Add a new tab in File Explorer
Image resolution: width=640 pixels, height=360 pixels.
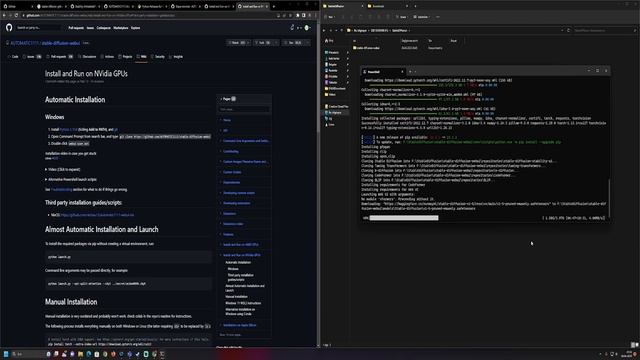point(415,6)
